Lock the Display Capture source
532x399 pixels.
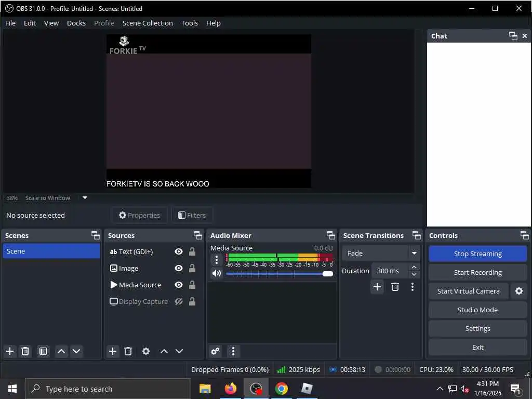(192, 301)
